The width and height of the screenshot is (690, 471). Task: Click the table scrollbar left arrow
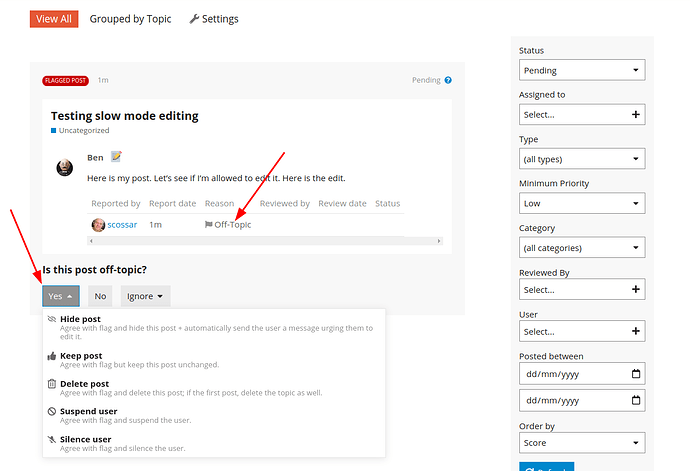coord(91,241)
